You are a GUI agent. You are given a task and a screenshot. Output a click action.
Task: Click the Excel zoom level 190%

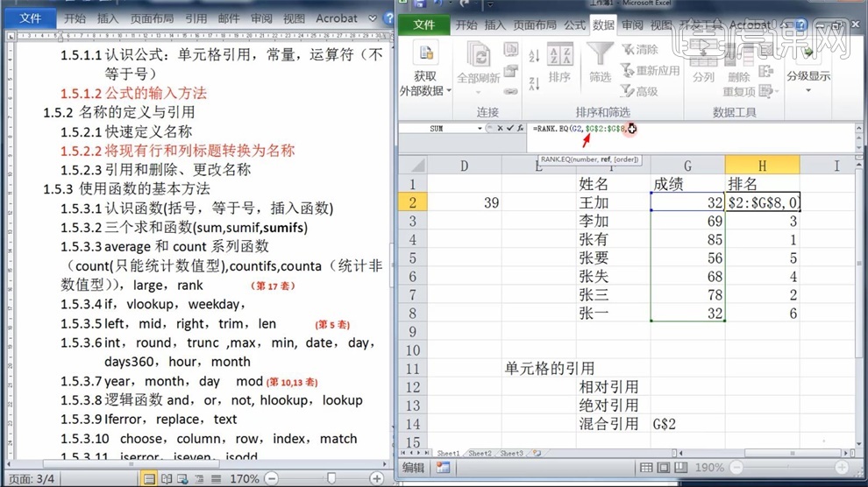pos(709,468)
